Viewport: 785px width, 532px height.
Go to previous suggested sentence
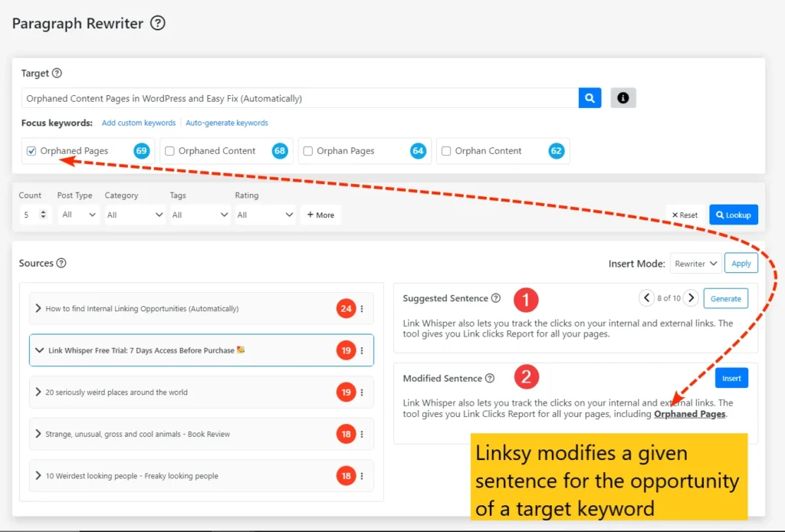click(646, 298)
